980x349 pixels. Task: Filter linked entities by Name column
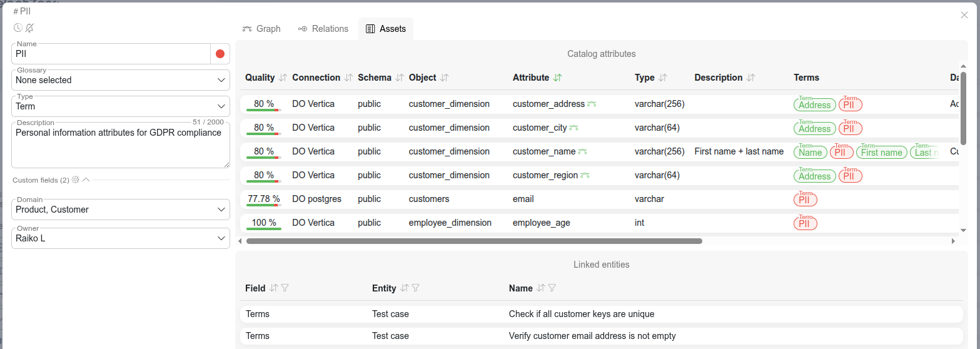click(552, 288)
